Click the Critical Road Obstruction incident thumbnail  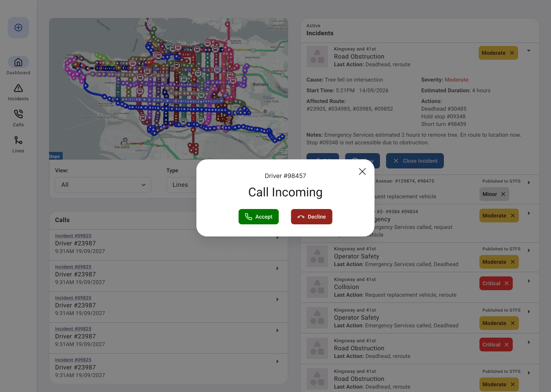click(317, 348)
